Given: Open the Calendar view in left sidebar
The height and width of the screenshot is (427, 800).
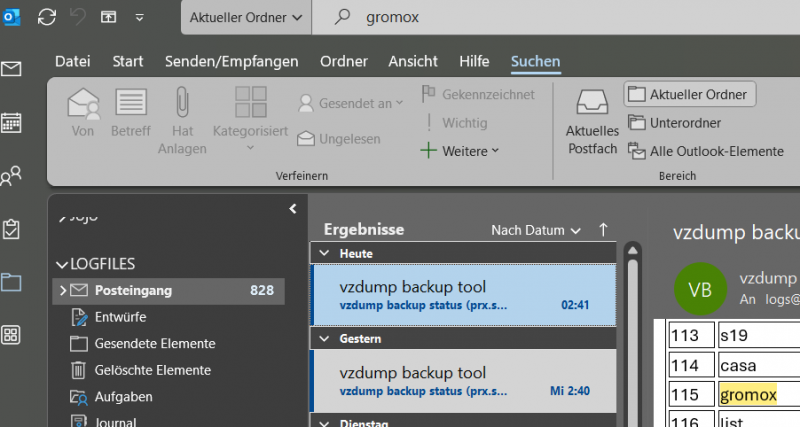Looking at the screenshot, I should [x=12, y=123].
